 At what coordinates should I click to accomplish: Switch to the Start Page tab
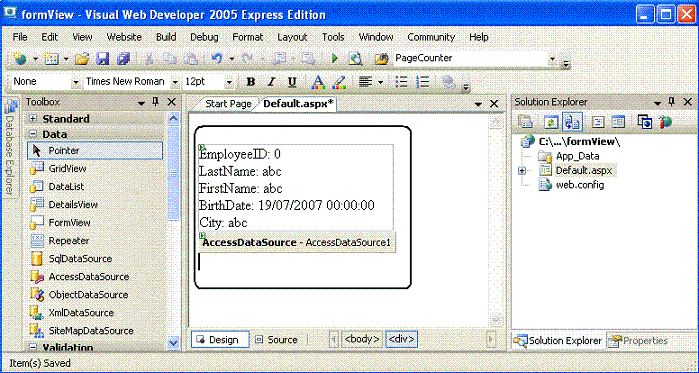(x=228, y=104)
